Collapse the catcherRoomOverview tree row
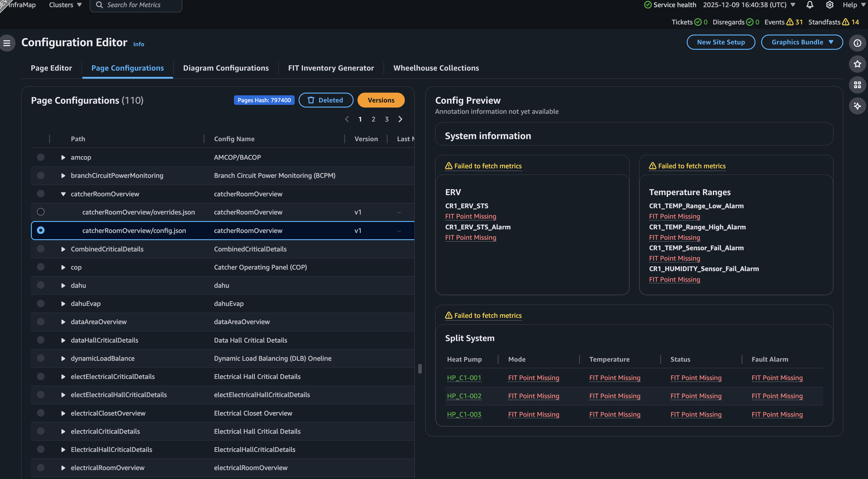This screenshot has width=868, height=479. pos(63,194)
